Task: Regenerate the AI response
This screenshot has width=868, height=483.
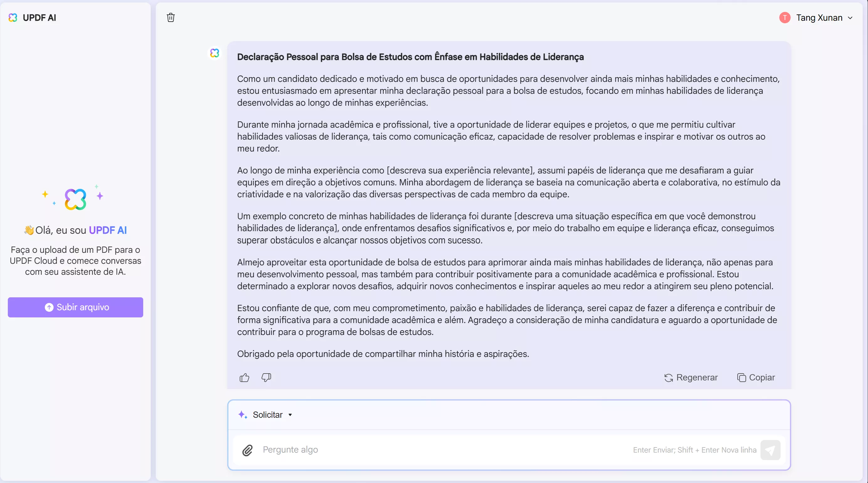Action: coord(691,377)
